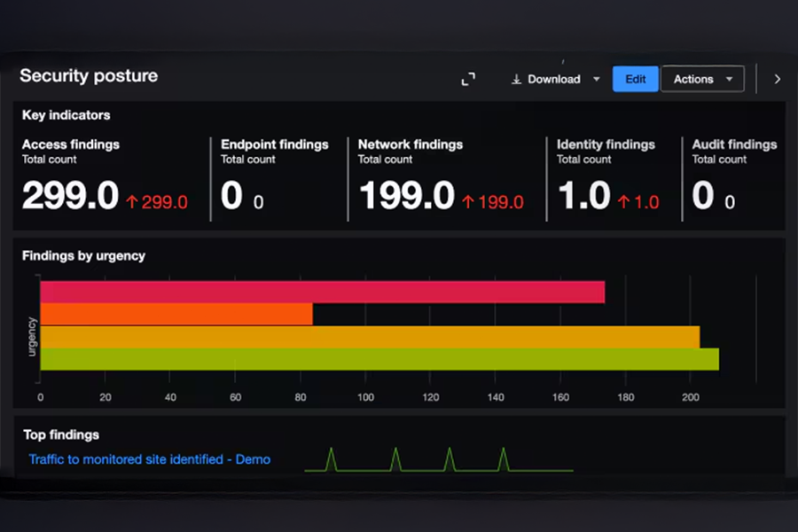798x532 pixels.
Task: Click the orange bar in urgency chart
Action: click(x=176, y=314)
